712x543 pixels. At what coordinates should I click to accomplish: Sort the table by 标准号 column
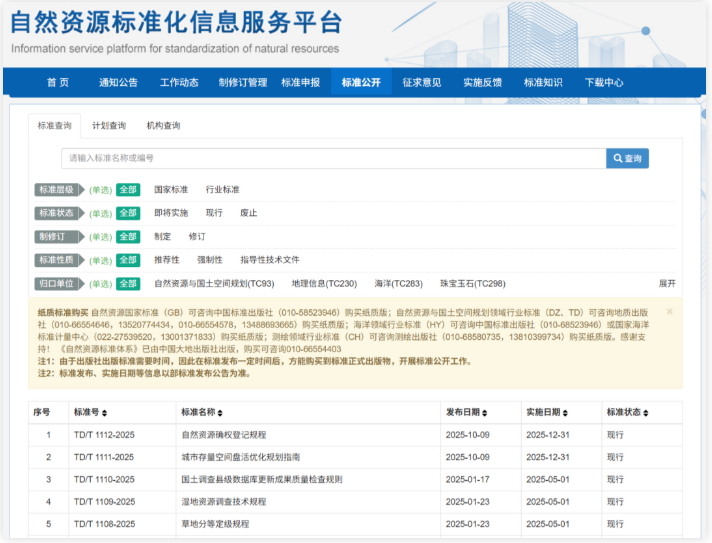point(105,413)
